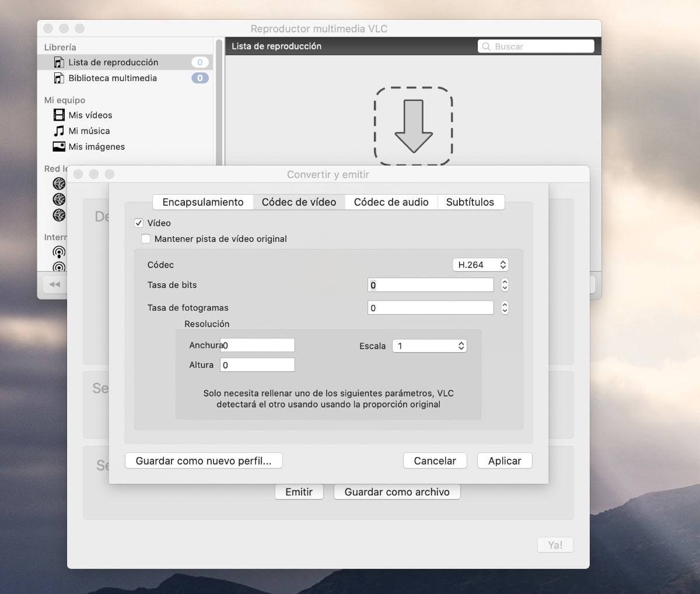
Task: Click the Cancelar button
Action: [x=435, y=461]
